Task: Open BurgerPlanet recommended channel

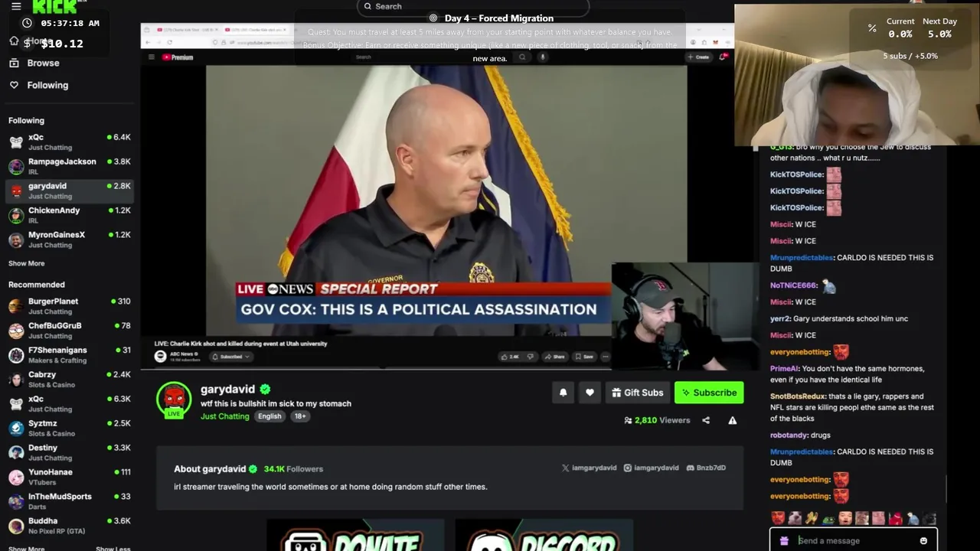Action: (x=70, y=306)
